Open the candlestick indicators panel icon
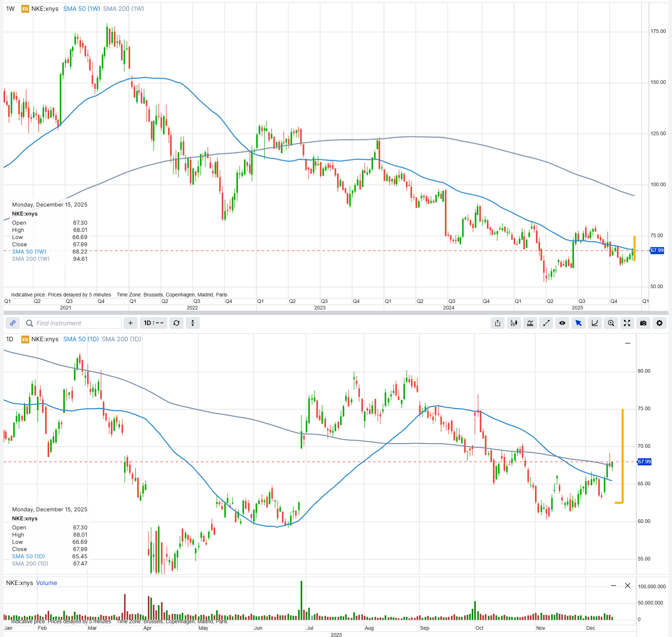 [x=514, y=323]
